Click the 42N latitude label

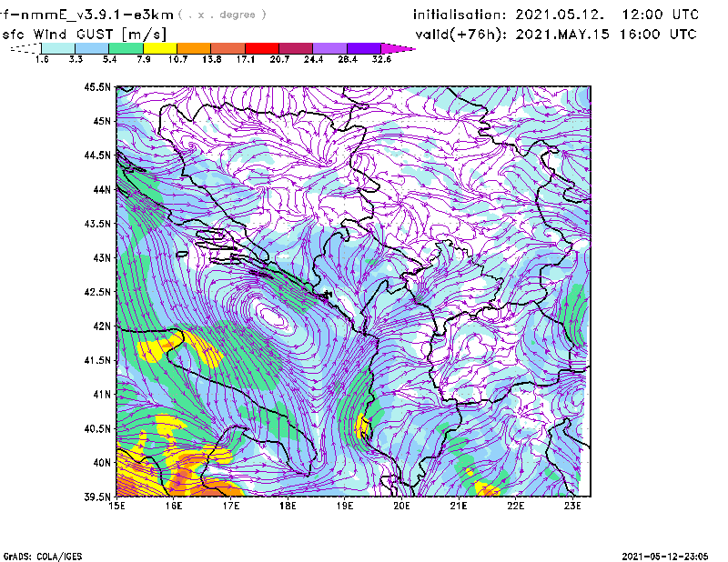click(x=102, y=326)
